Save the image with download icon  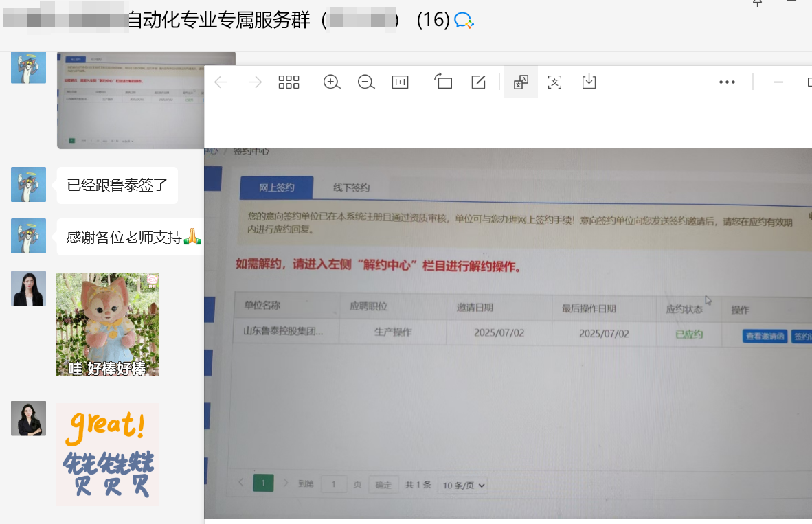coord(589,82)
